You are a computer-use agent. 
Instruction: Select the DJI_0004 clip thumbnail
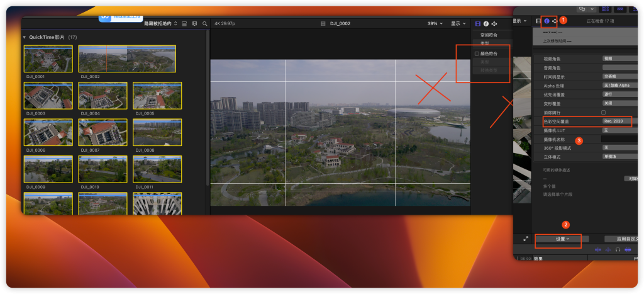point(103,96)
